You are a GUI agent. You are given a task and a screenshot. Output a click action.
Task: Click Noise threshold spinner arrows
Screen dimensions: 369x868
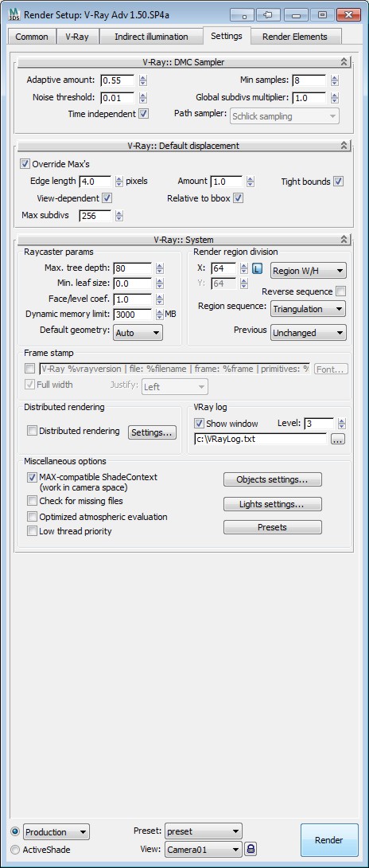point(143,98)
